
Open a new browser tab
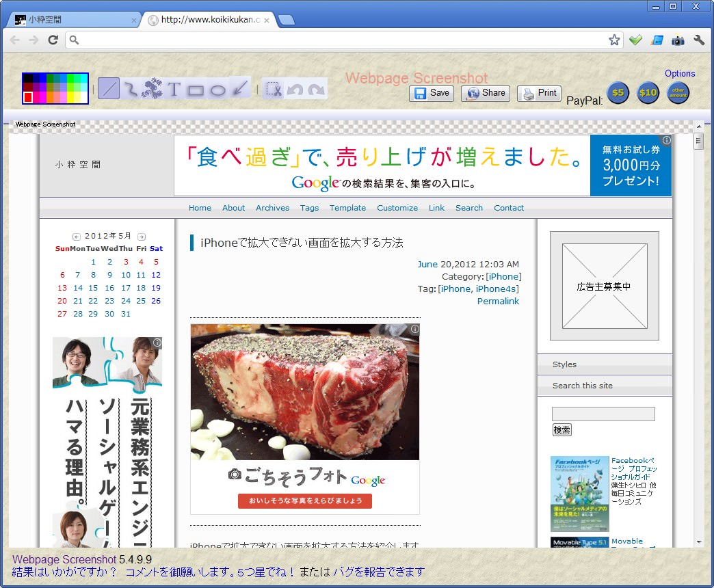[x=287, y=20]
